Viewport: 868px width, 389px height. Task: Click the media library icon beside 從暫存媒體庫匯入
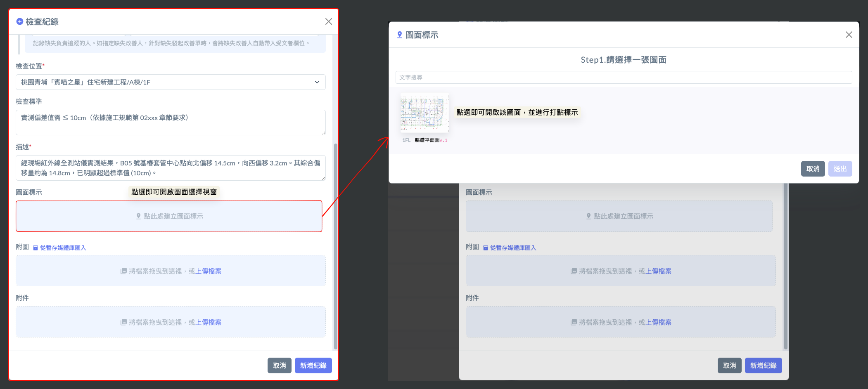pos(36,248)
